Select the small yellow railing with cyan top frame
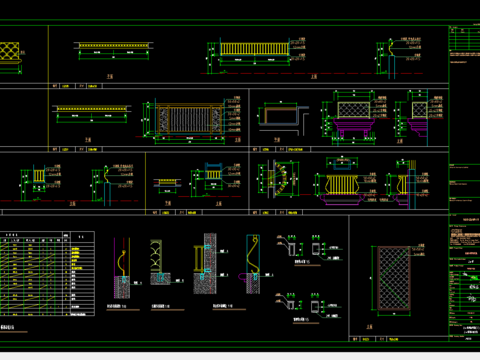Screen dimensions: 480x360 (x=213, y=172)
